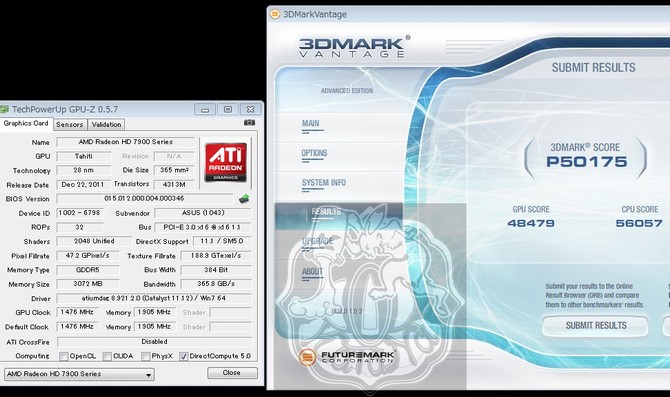The image size is (670, 397).
Task: Click the SUBMIT RESULTS button
Action: [595, 326]
